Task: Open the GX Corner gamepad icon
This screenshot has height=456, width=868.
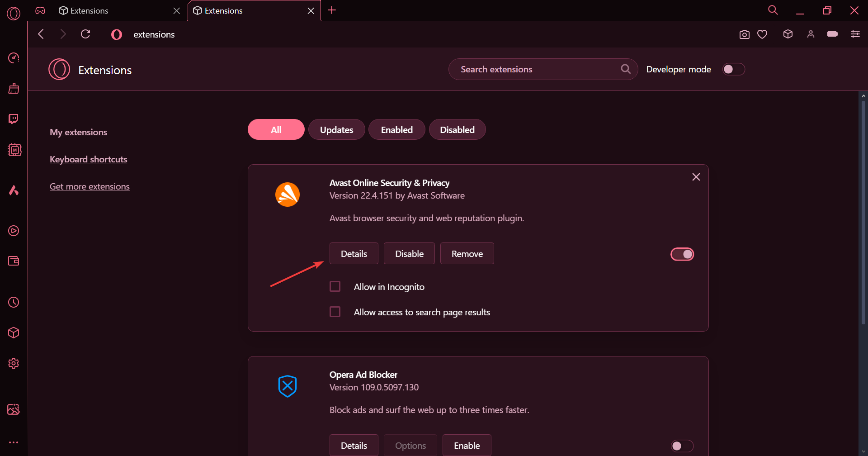Action: tap(40, 10)
